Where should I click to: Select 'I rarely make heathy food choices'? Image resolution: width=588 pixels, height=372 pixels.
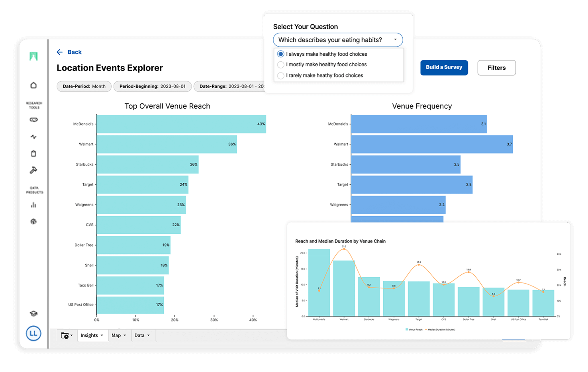[321, 75]
